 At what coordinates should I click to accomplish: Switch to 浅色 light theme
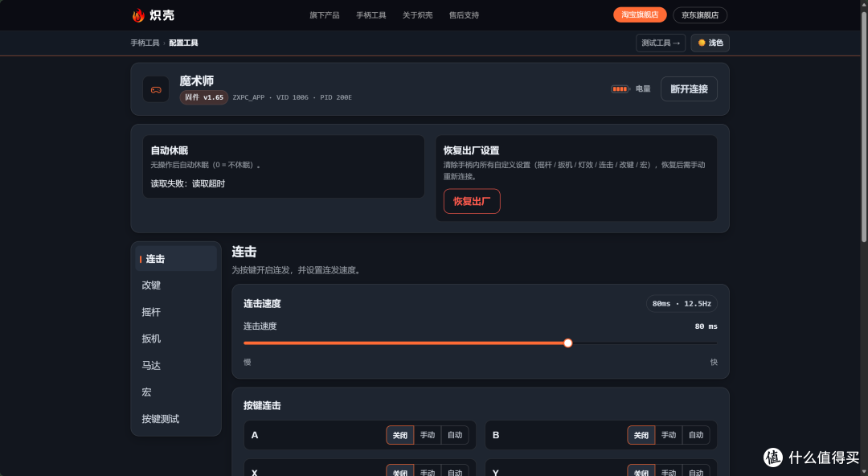[x=710, y=43]
